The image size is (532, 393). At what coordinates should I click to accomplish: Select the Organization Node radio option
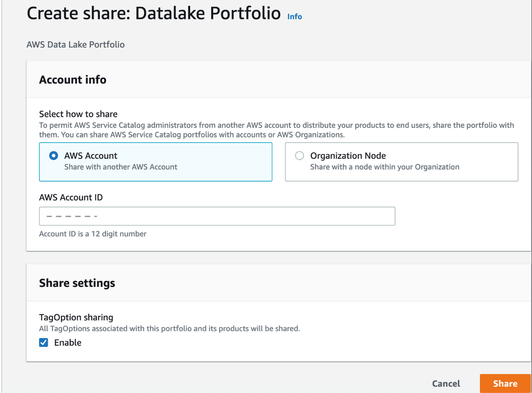[300, 156]
